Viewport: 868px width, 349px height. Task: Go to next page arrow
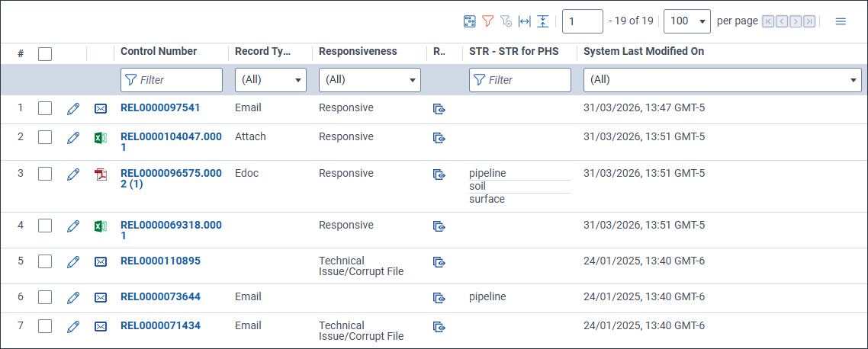pyautogui.click(x=796, y=21)
